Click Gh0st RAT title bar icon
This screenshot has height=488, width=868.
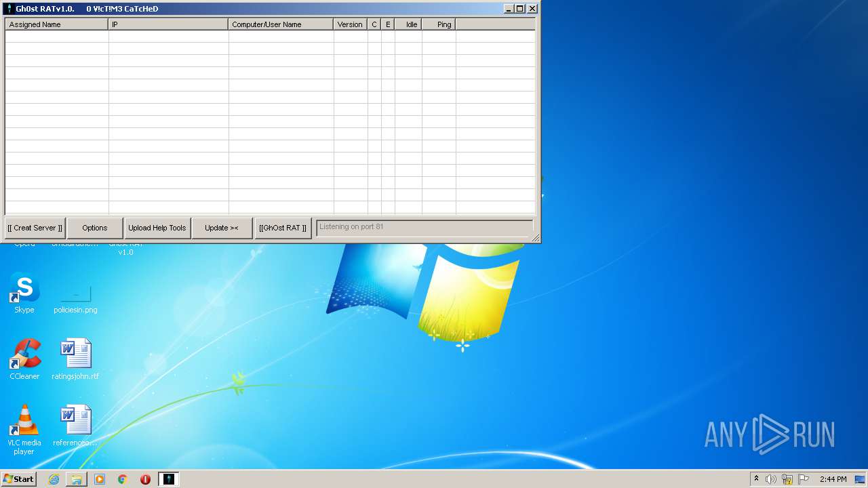point(9,9)
